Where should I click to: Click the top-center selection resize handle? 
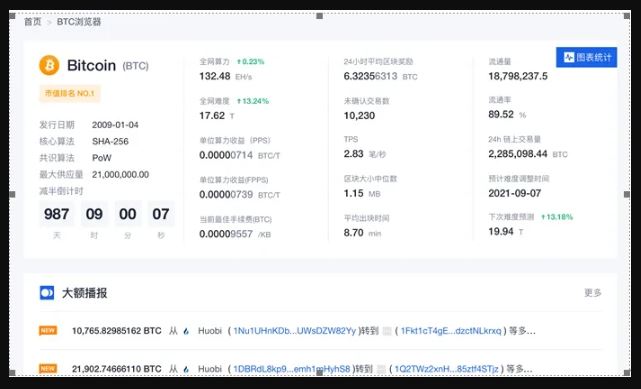tap(320, 16)
